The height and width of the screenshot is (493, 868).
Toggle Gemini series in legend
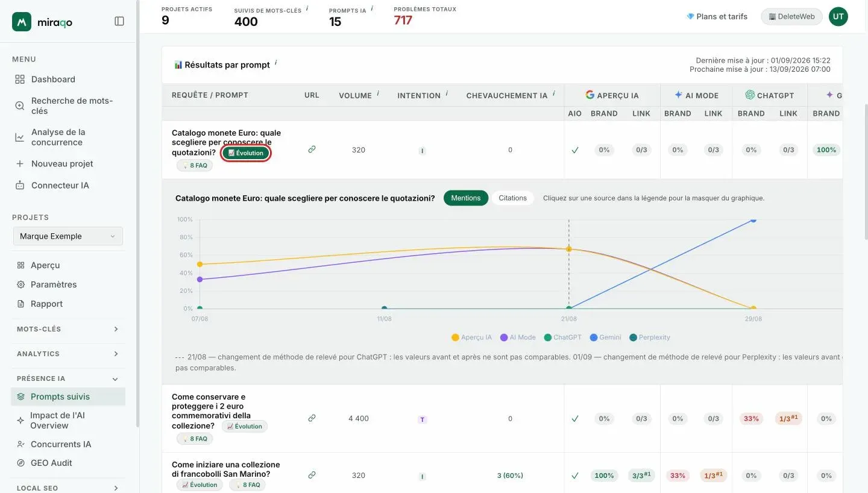606,338
